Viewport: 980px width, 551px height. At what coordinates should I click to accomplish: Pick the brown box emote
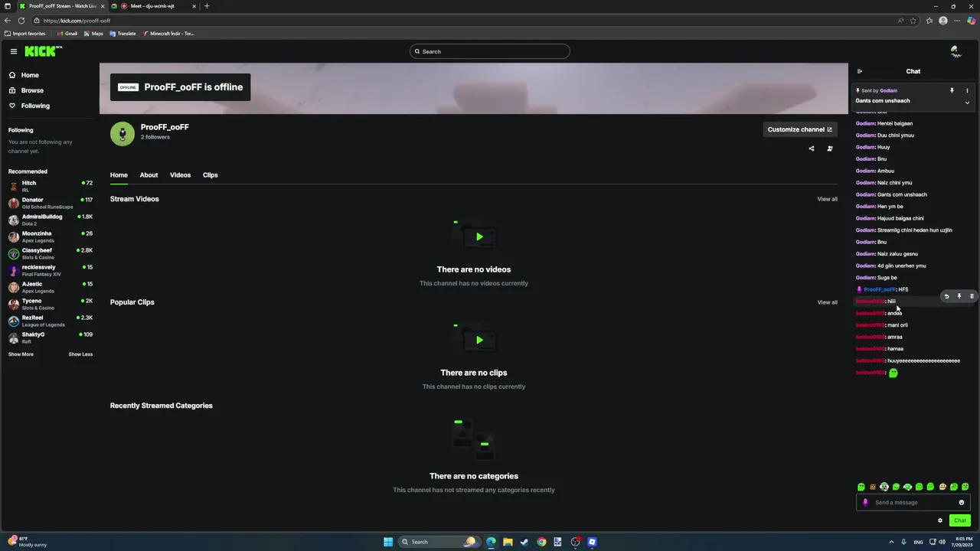[x=873, y=487]
